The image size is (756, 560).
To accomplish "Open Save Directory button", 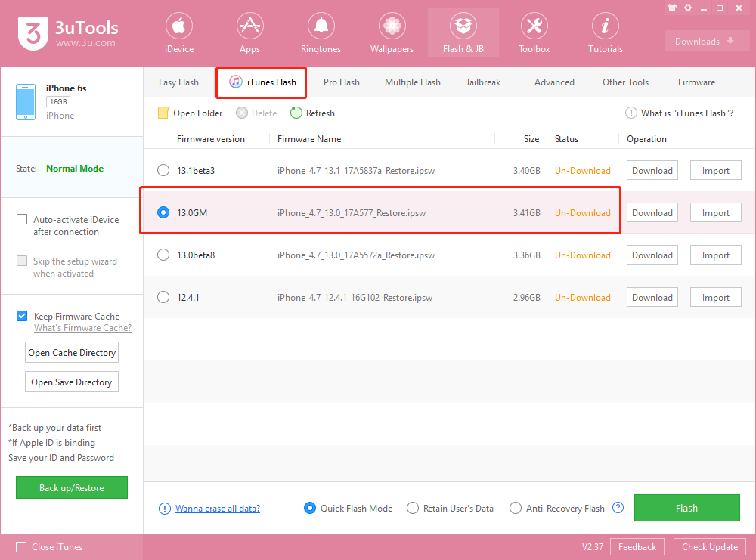I will (72, 382).
